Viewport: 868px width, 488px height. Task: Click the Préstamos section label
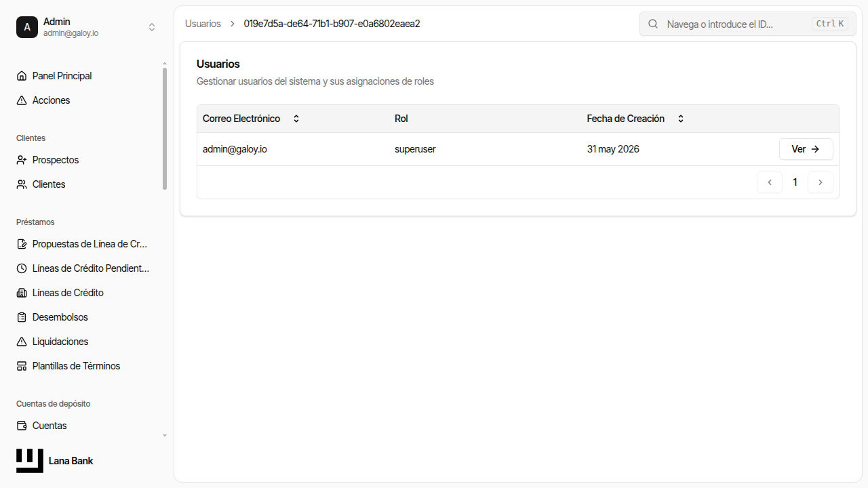(x=35, y=222)
